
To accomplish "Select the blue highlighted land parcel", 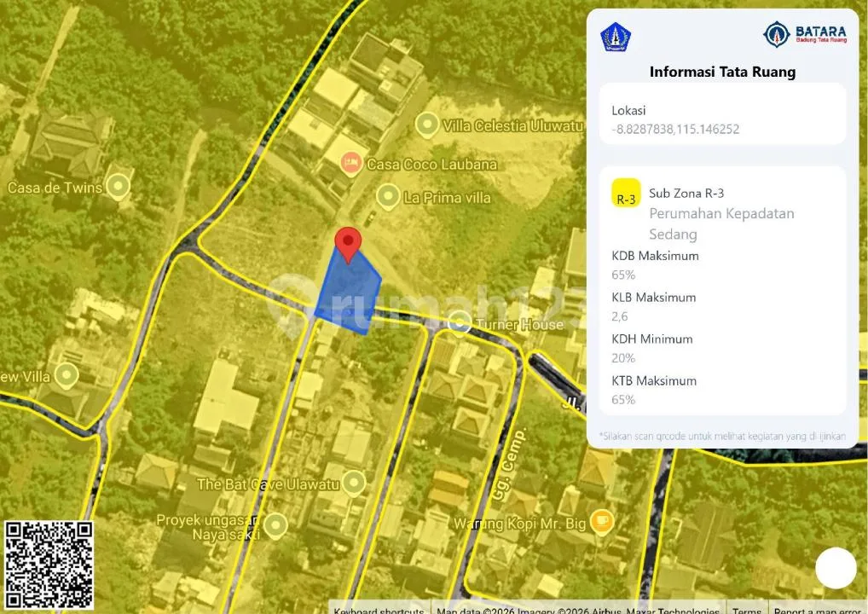I will [348, 291].
